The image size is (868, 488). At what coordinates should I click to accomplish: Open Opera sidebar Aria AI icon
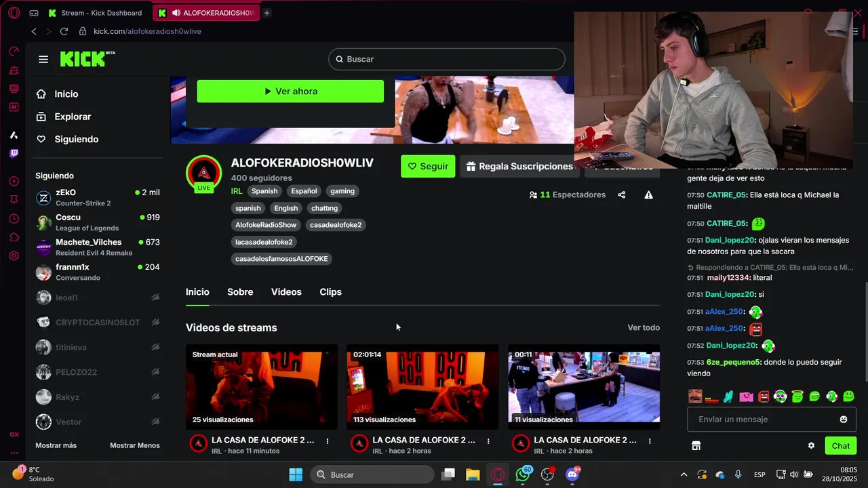point(14,135)
